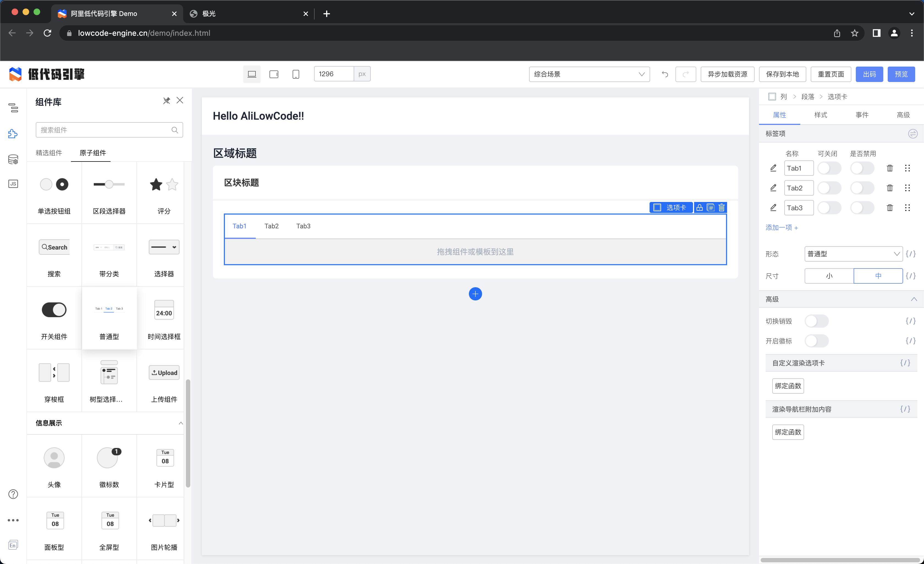Select the 精选组件 library tab
This screenshot has width=924, height=564.
click(49, 153)
